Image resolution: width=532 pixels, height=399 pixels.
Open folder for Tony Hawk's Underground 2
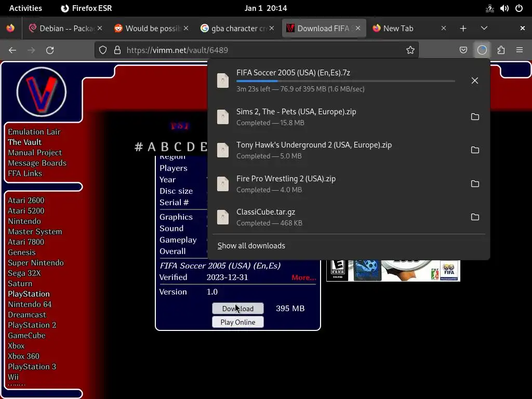click(x=475, y=150)
